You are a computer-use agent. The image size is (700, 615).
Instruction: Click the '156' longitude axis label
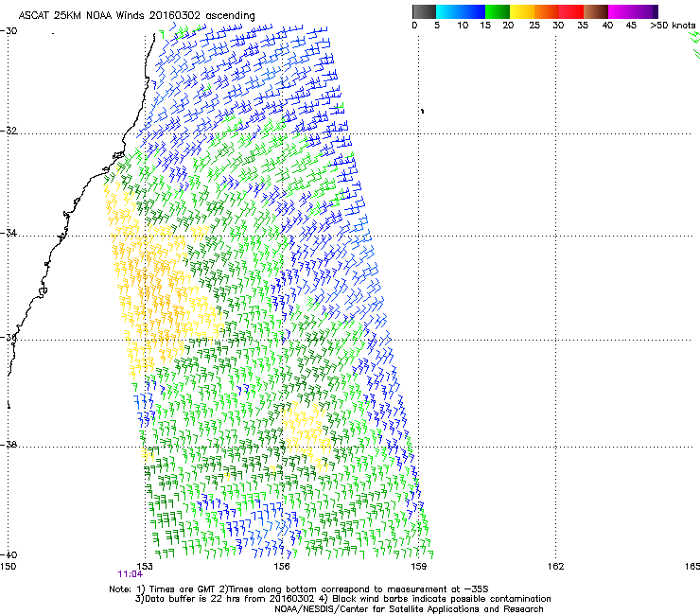click(282, 567)
